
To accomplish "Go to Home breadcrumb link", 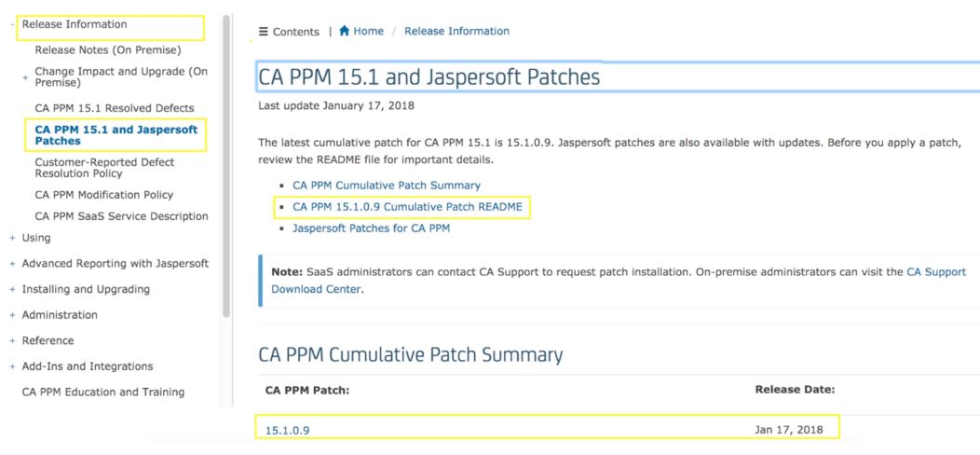I will (x=369, y=31).
